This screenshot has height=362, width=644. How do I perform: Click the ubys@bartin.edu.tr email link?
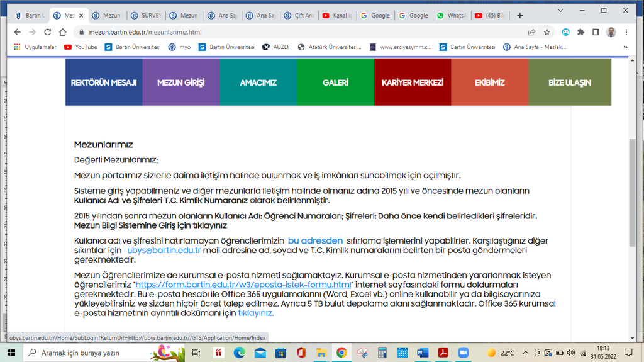(x=164, y=250)
